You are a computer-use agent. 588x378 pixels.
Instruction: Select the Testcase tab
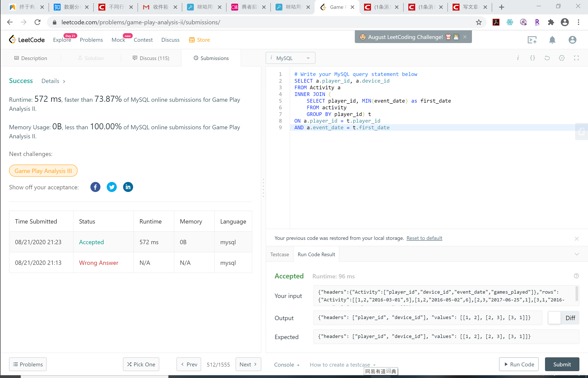point(280,255)
